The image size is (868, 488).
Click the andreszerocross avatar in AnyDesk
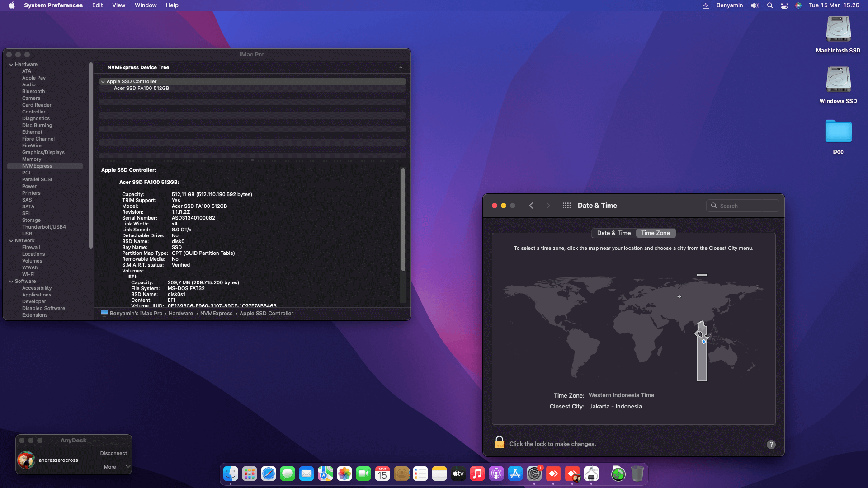click(26, 460)
